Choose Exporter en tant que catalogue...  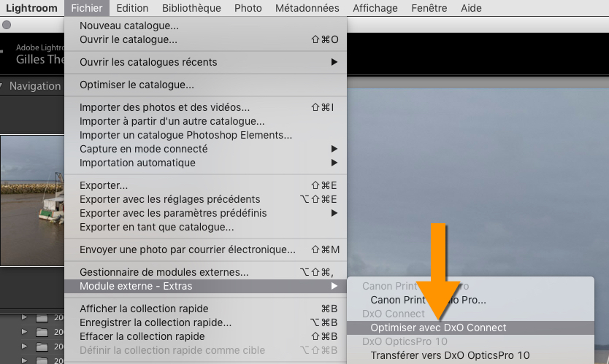[x=205, y=227]
